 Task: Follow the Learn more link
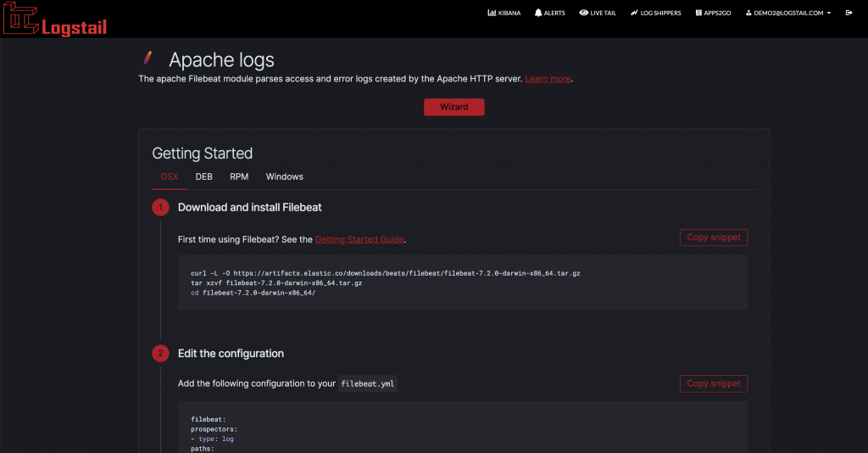coord(548,79)
